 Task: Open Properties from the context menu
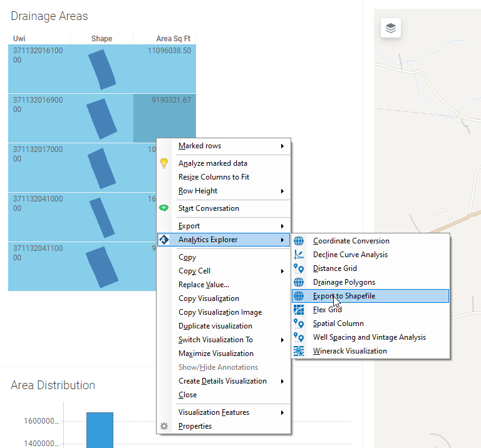tap(224, 426)
